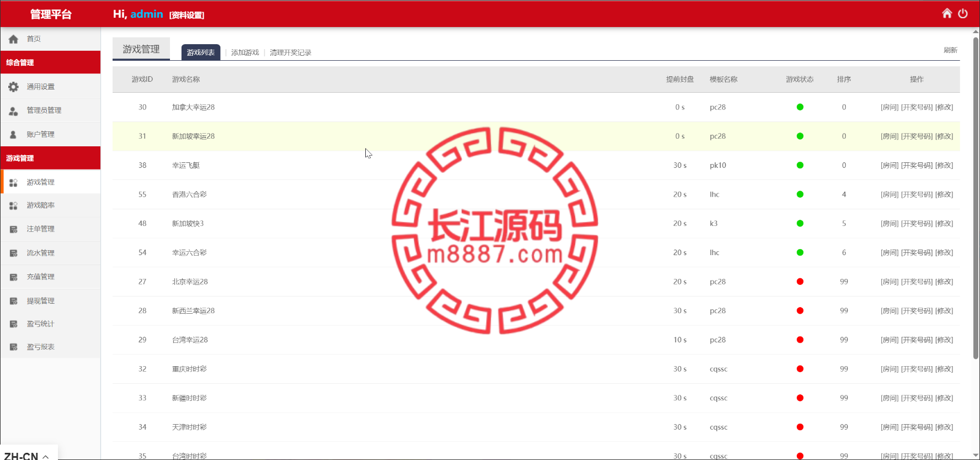Viewport: 980px width, 460px height.
Task: Click [开奖号码] for 幸运六合彩
Action: (917, 252)
